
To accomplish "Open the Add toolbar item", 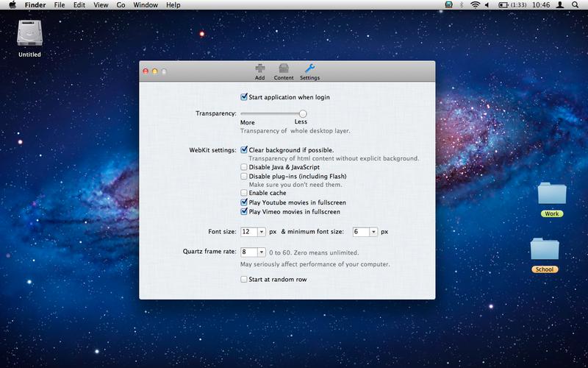I will pyautogui.click(x=260, y=71).
